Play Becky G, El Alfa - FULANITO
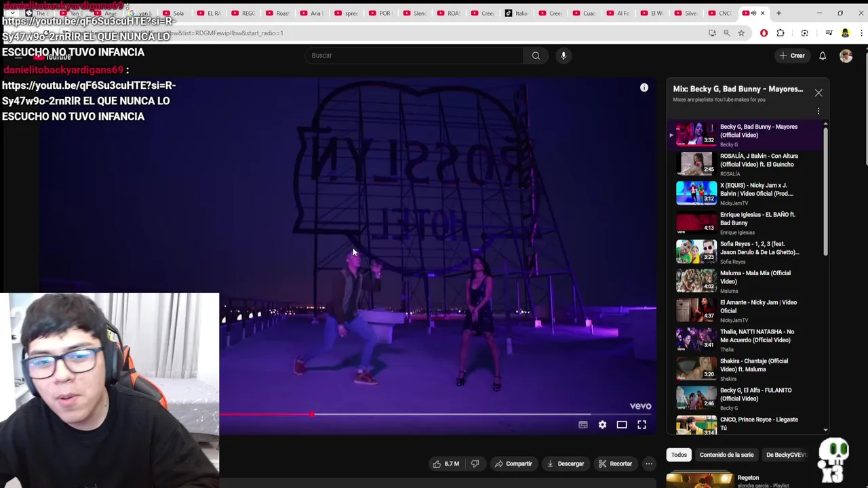 pos(746,398)
